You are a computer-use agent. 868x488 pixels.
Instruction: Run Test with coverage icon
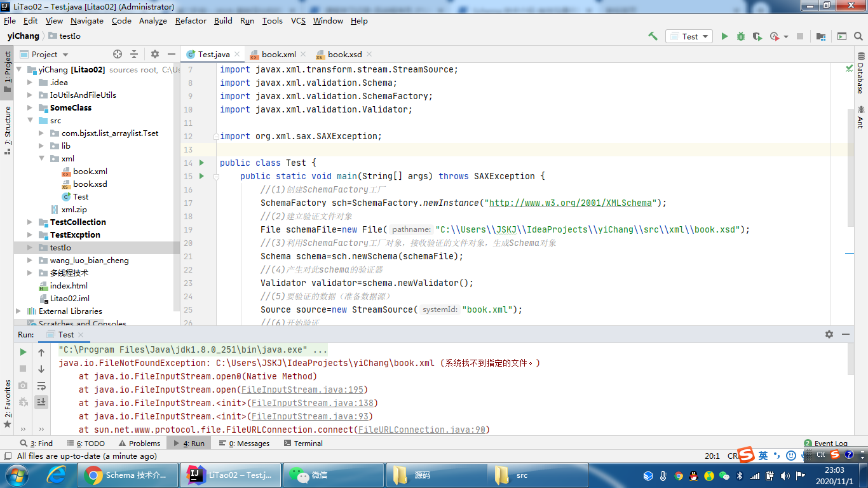click(x=757, y=36)
